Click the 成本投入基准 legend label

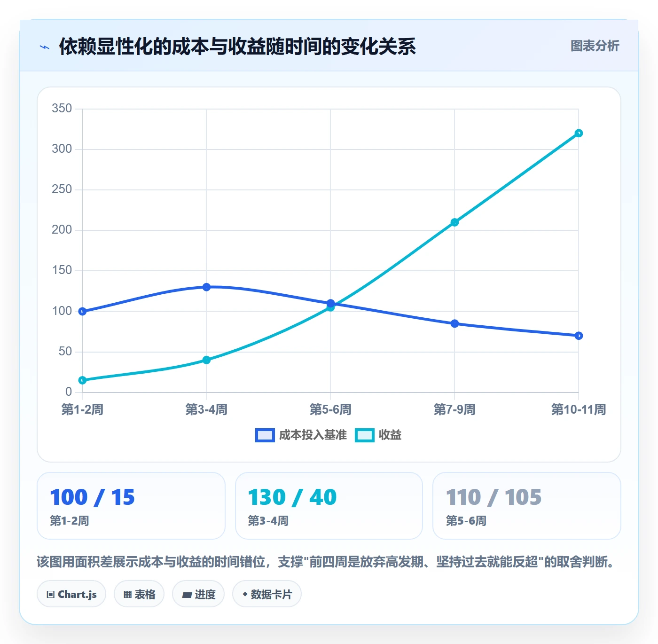313,435
